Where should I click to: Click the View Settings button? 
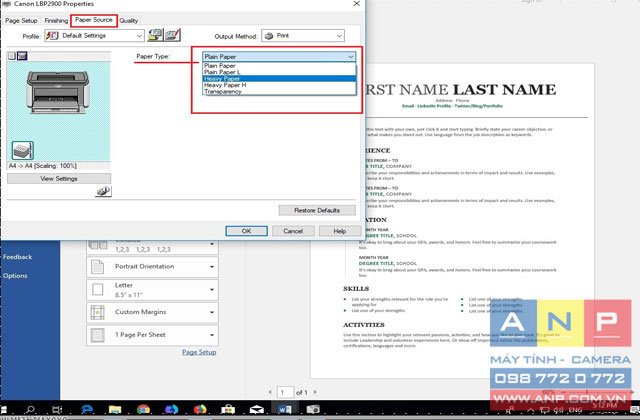59,178
